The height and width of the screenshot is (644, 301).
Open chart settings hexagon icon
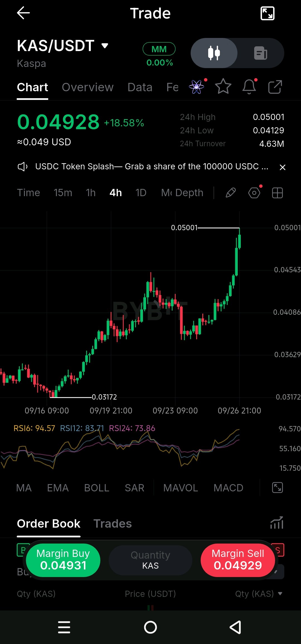pyautogui.click(x=254, y=193)
